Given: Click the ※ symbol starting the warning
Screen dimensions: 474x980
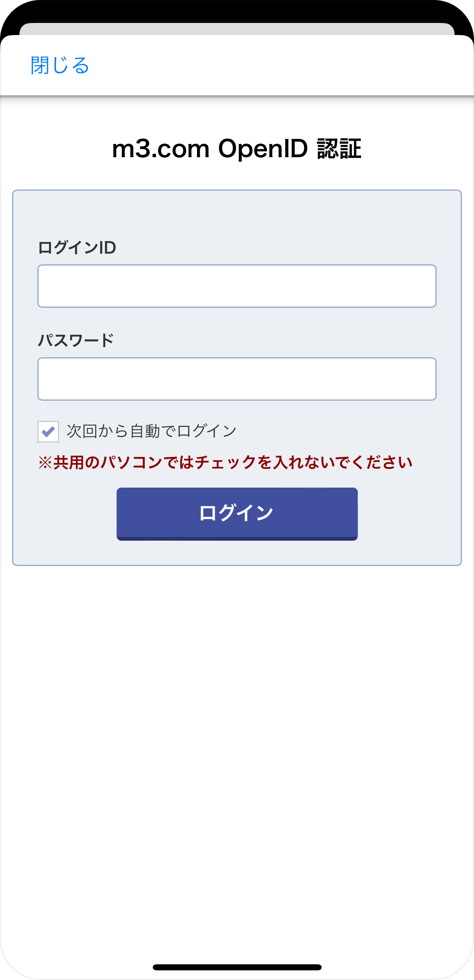Looking at the screenshot, I should pyautogui.click(x=45, y=463).
